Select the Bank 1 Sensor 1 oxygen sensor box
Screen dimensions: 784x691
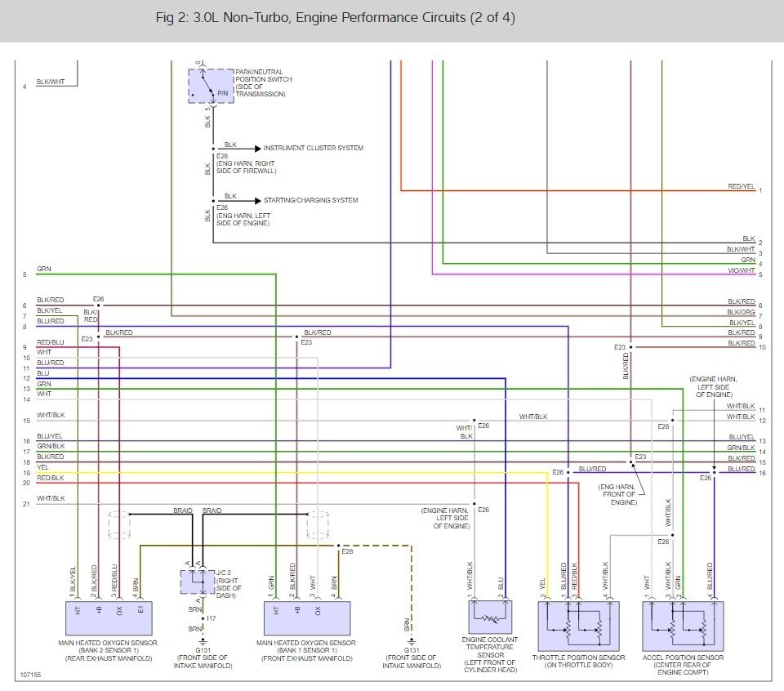(x=307, y=618)
